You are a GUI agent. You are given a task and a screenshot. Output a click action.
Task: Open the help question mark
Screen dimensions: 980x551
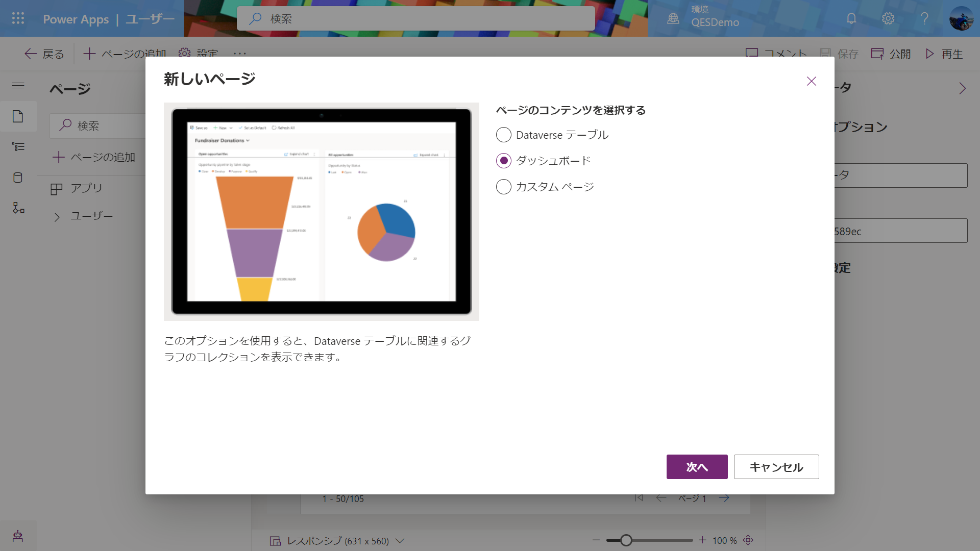click(924, 18)
